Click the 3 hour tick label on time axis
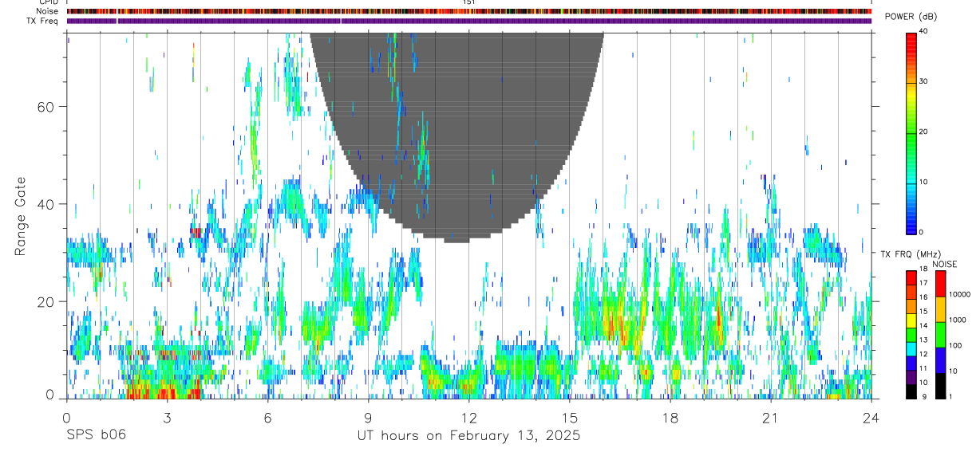The height and width of the screenshot is (452, 980). [x=167, y=418]
